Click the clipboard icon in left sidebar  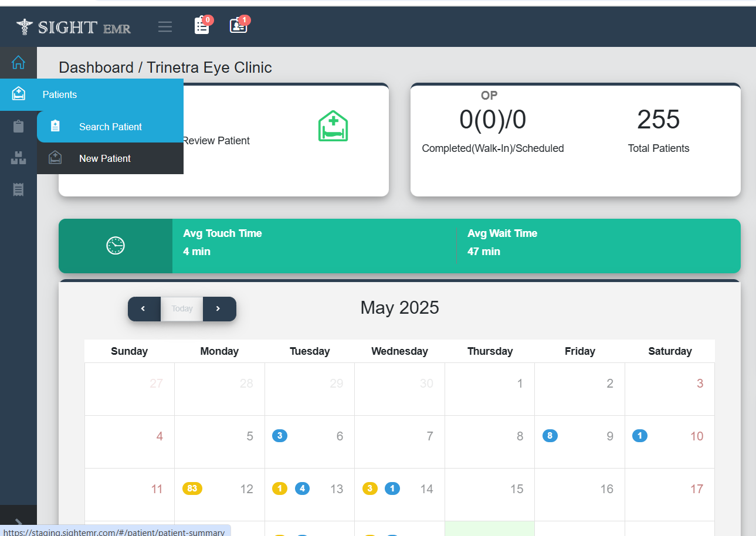(x=18, y=126)
